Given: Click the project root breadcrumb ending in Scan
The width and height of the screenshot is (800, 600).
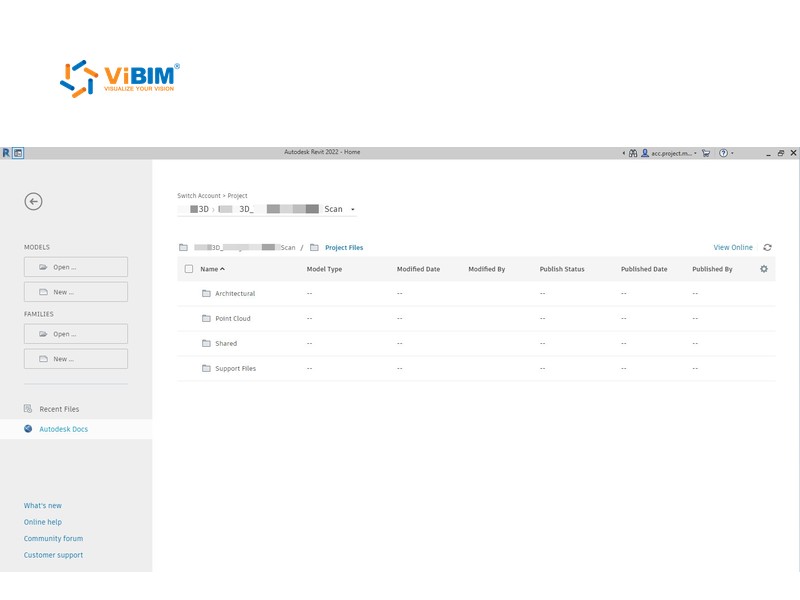Looking at the screenshot, I should [x=244, y=247].
